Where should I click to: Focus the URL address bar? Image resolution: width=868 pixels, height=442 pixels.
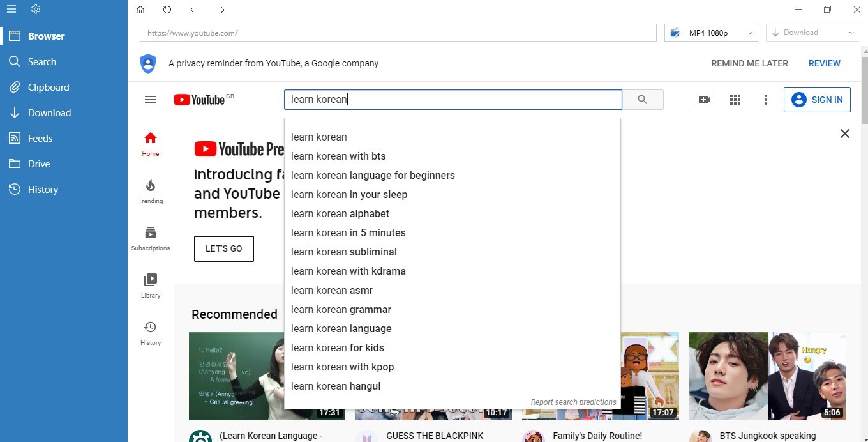(x=398, y=33)
